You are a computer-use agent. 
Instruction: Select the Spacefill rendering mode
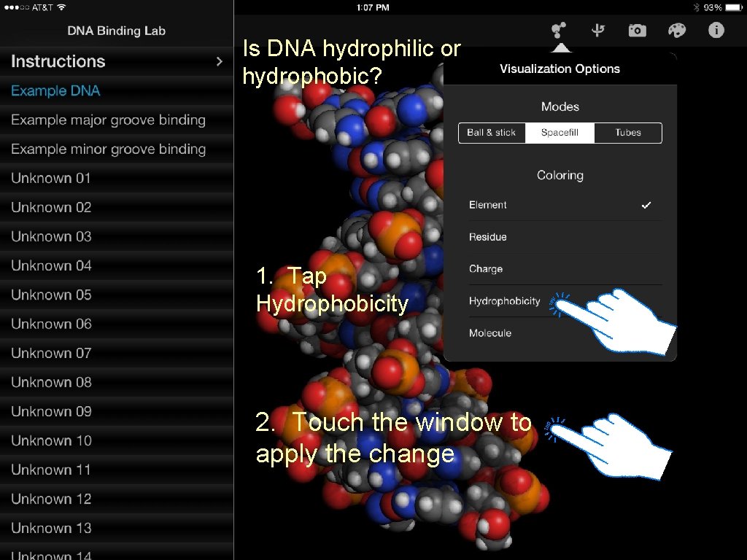point(560,133)
